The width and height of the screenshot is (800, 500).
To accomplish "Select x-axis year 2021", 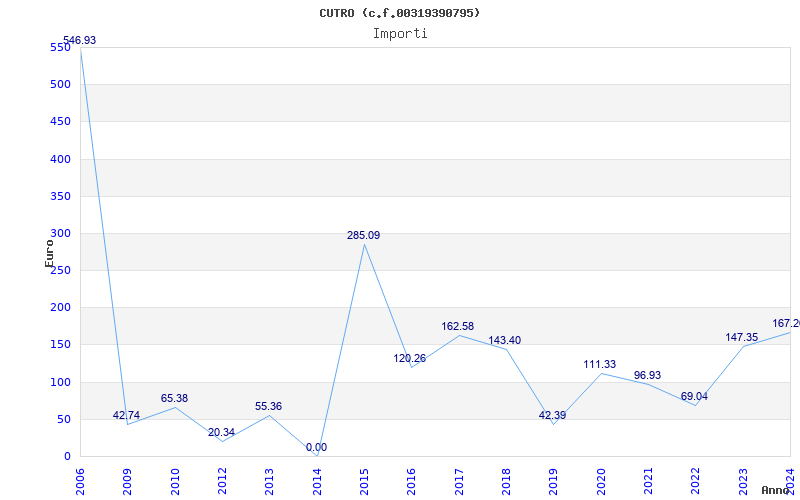I will pos(648,482).
